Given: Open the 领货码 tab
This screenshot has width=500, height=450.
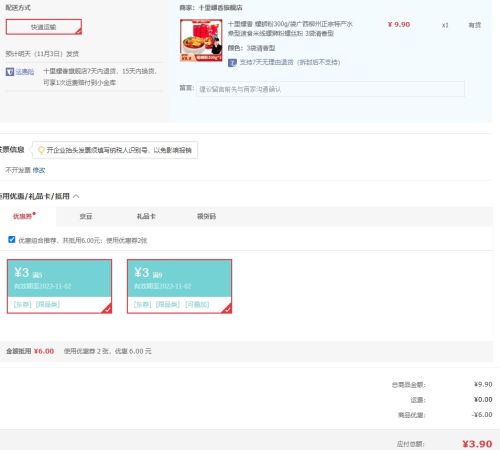Looking at the screenshot, I should click(x=206, y=216).
